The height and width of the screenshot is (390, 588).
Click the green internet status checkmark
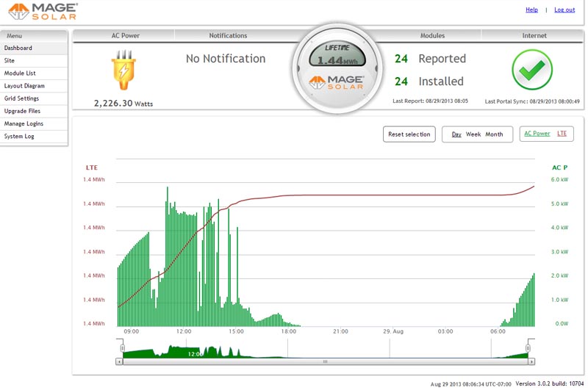[x=531, y=71]
